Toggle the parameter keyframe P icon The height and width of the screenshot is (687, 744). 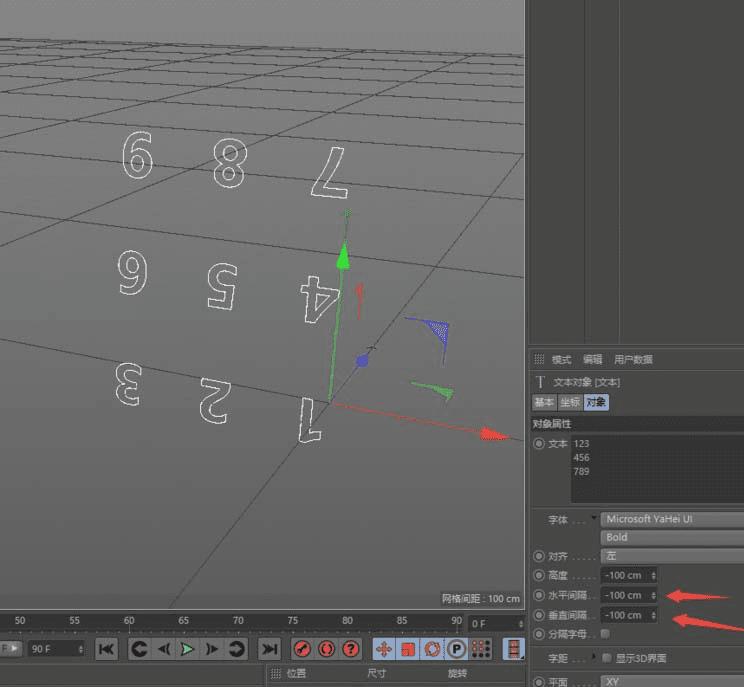[456, 649]
